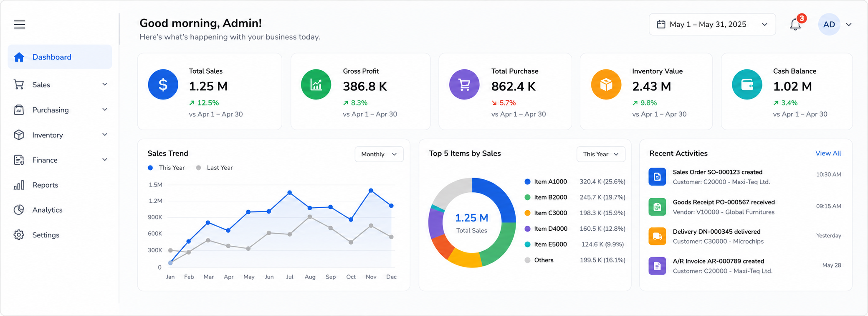Click the 386.8 K Gross Profit value
The width and height of the screenshot is (868, 316).
(x=365, y=87)
